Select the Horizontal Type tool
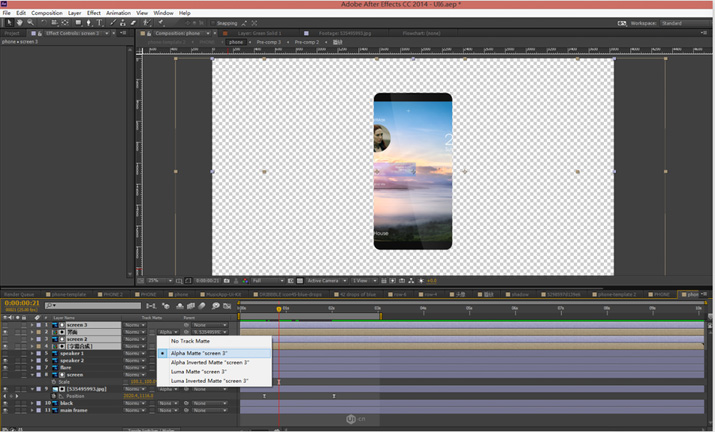715x432 pixels. [100, 22]
